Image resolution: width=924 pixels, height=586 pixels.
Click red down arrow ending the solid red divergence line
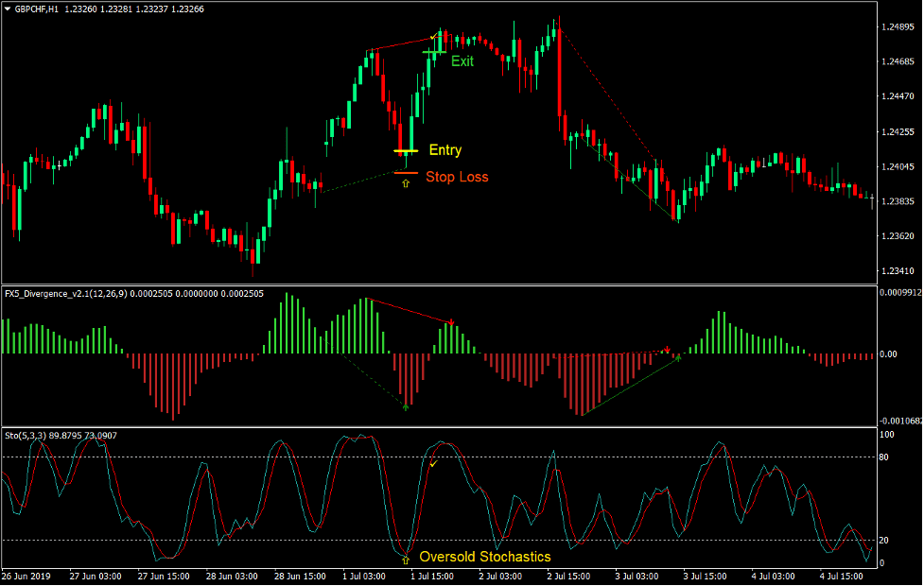(x=451, y=323)
